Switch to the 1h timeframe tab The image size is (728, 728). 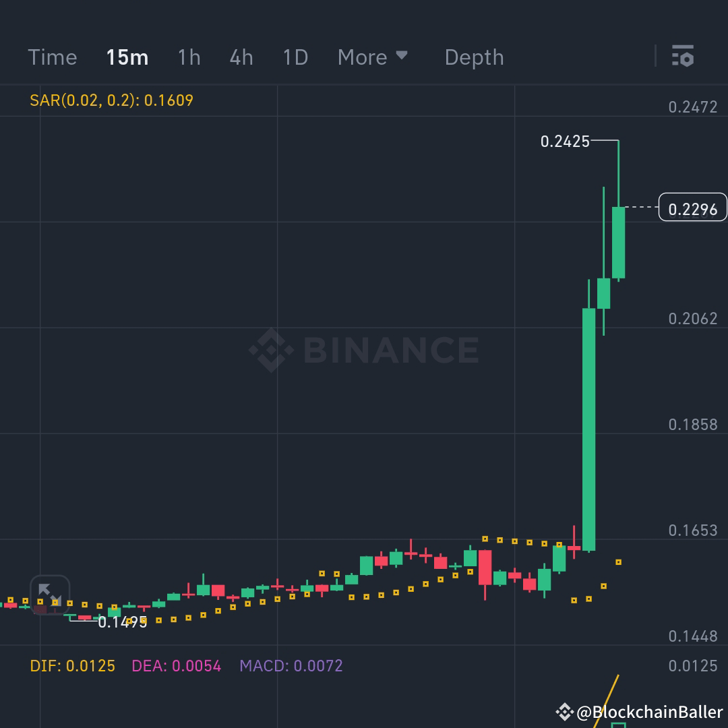(189, 57)
